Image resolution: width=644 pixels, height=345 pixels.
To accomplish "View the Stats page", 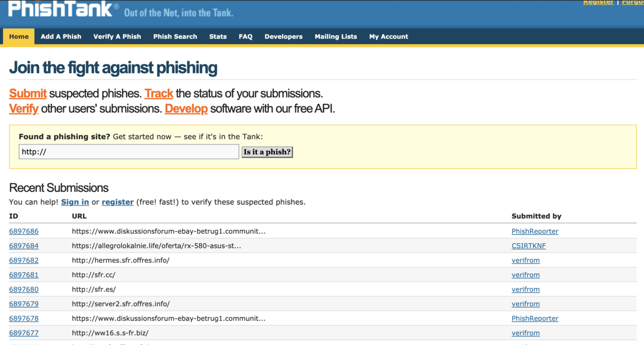I will pyautogui.click(x=218, y=37).
